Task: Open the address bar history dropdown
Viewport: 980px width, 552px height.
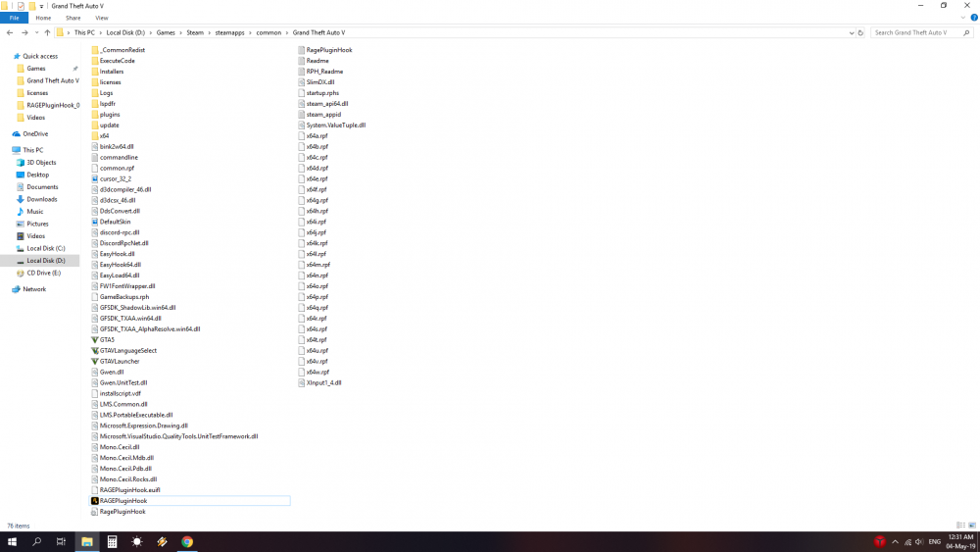Action: pyautogui.click(x=852, y=32)
